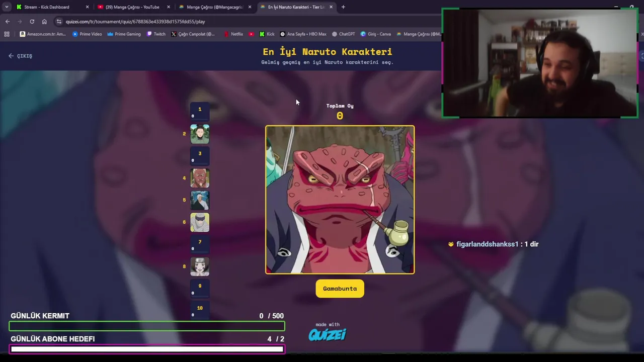The height and width of the screenshot is (362, 644).
Task: Select the rank 5 character thumbnail
Action: [200, 200]
